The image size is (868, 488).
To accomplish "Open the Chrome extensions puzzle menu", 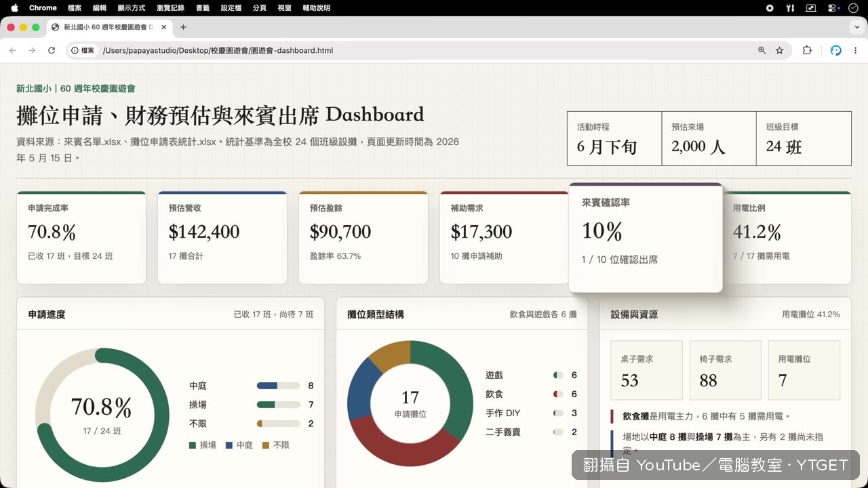I will tap(807, 50).
